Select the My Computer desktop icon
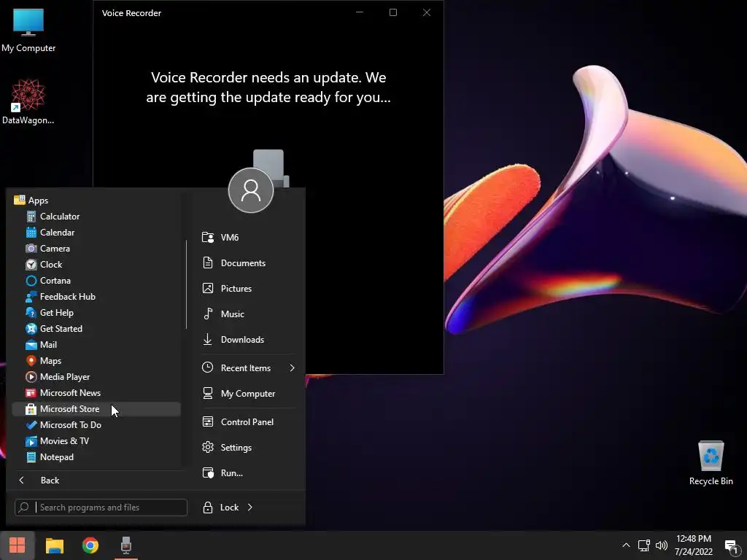 28,29
